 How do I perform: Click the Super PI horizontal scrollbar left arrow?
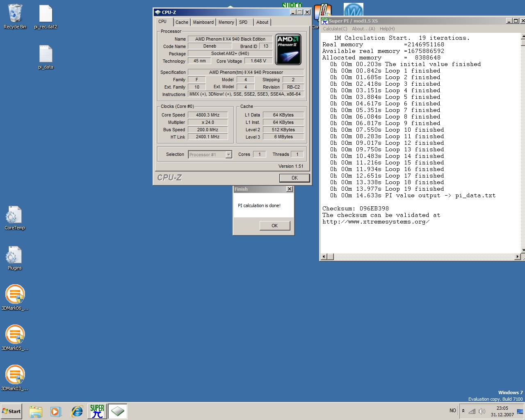324,257
